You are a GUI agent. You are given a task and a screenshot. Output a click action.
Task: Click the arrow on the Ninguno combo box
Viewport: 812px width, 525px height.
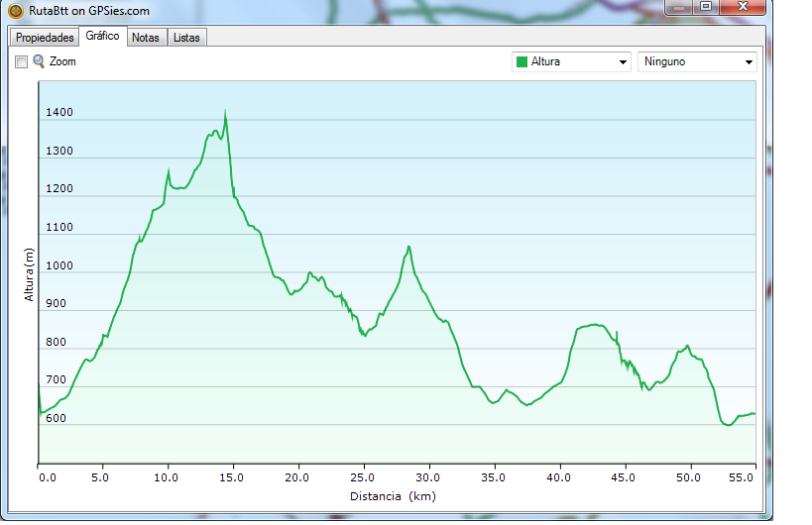coord(749,61)
